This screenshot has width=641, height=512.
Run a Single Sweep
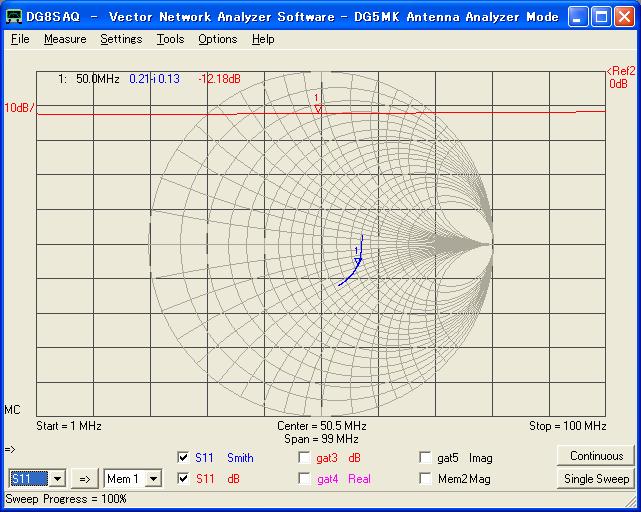click(x=596, y=478)
